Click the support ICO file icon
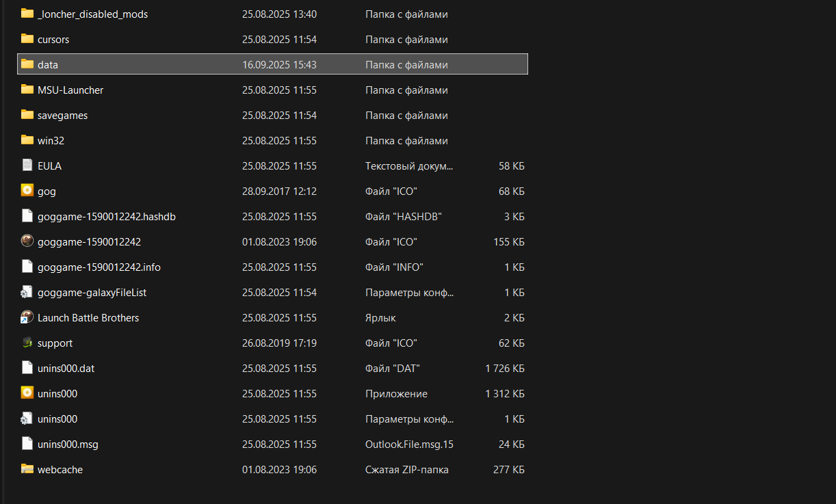836x504 pixels. coord(27,343)
